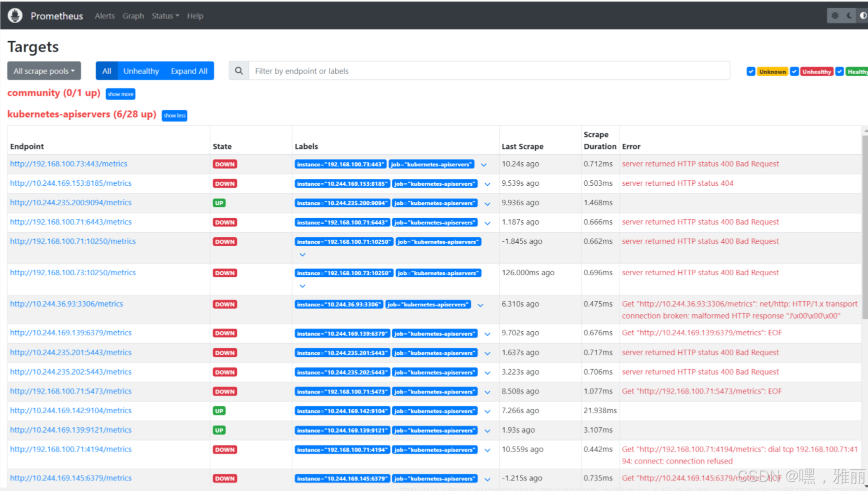Expand labels for 10.244.36.93:3306 row
The width and height of the screenshot is (868, 491).
(x=480, y=305)
